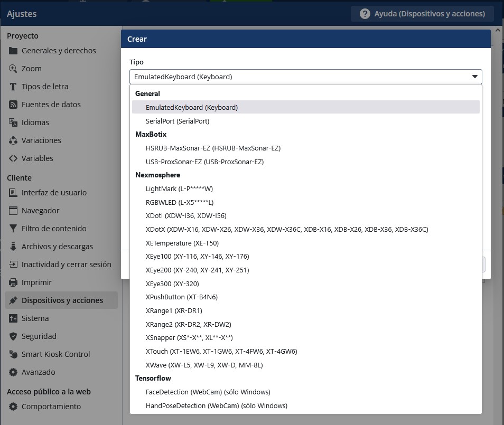Open the Tipo dropdown arrow
Image resolution: width=504 pixels, height=425 pixels.
pyautogui.click(x=474, y=77)
